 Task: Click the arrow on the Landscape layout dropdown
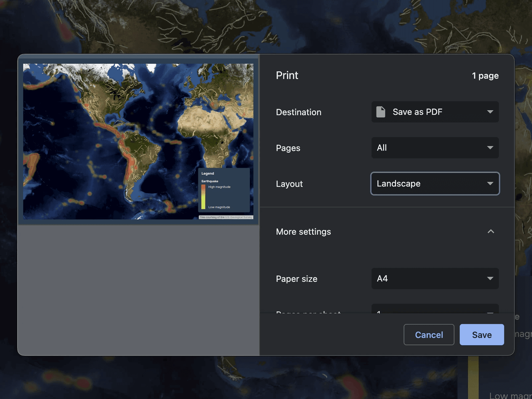[x=490, y=184]
